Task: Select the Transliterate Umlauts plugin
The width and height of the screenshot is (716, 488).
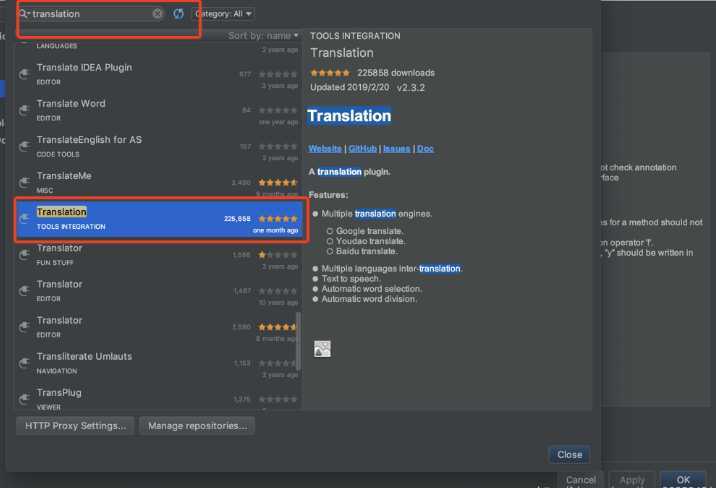Action: pyautogui.click(x=158, y=363)
